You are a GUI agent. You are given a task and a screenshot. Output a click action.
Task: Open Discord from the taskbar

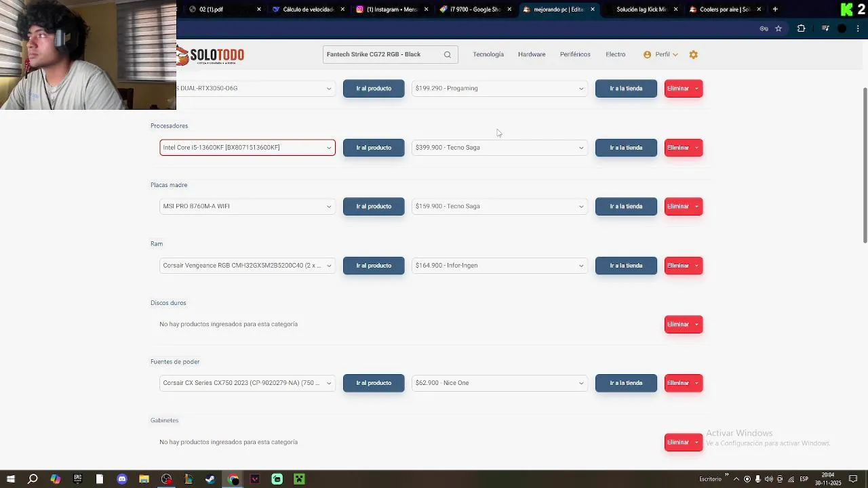coord(122,479)
